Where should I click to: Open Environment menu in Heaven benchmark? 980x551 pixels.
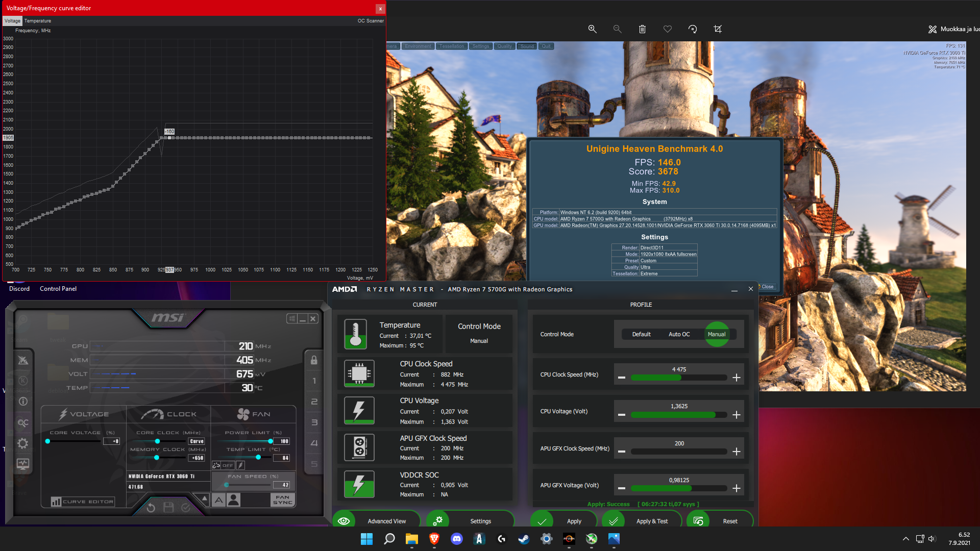point(418,46)
